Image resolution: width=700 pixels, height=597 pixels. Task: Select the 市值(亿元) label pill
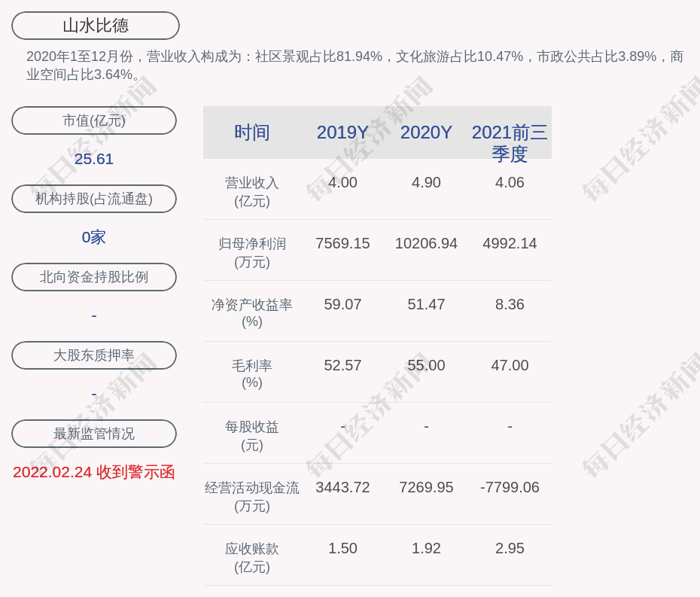coord(94,120)
